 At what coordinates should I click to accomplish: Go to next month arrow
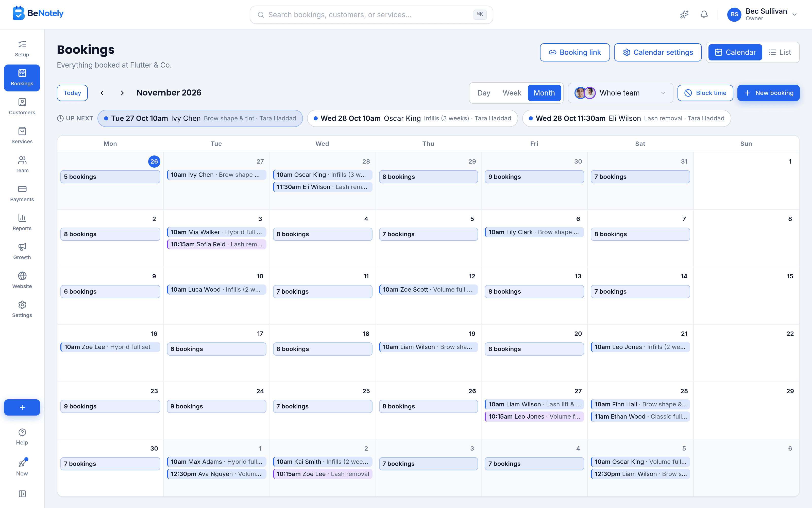pos(122,93)
